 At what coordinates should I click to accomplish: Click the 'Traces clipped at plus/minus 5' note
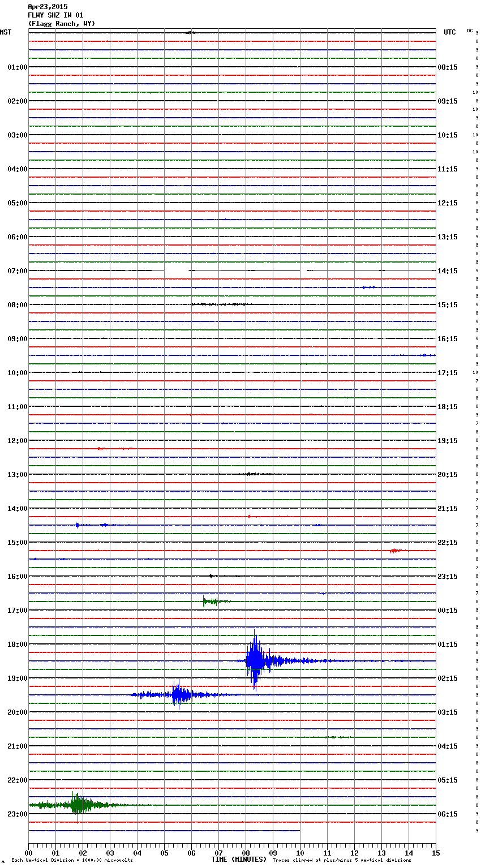tap(342, 861)
